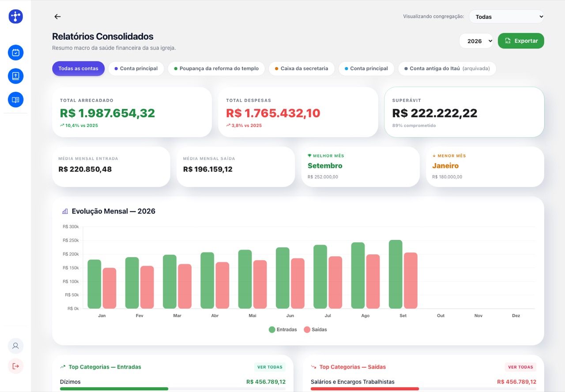Click the Total Despesas value R$ 1.765.432,10
The height and width of the screenshot is (392, 565).
click(x=273, y=113)
